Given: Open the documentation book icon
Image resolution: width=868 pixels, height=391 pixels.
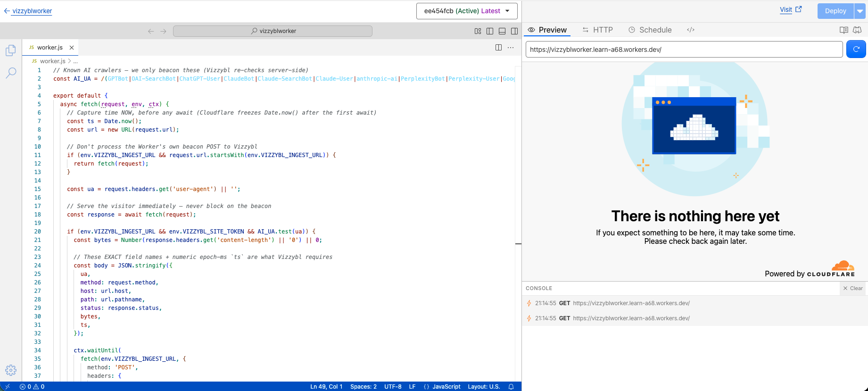Looking at the screenshot, I should (844, 30).
